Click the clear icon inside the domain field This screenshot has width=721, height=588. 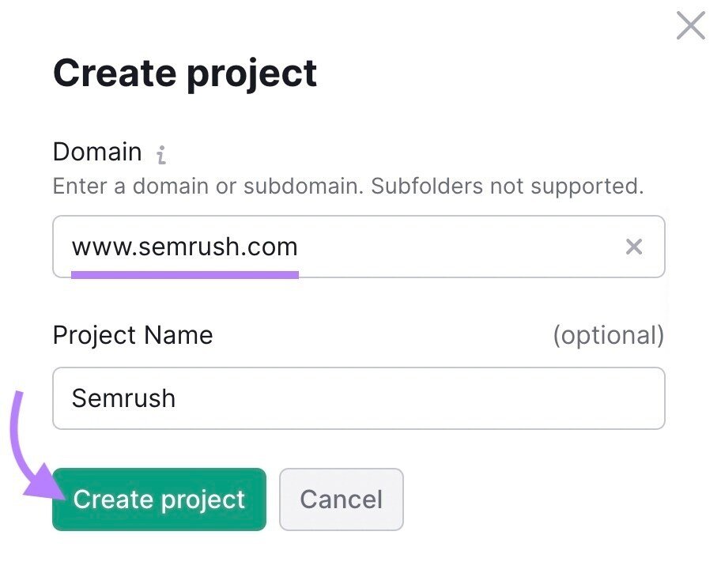tap(634, 247)
